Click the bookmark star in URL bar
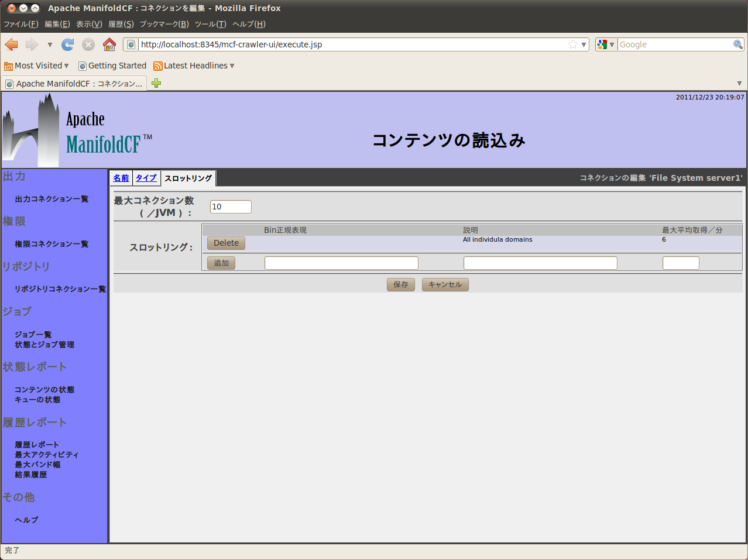 [x=572, y=44]
